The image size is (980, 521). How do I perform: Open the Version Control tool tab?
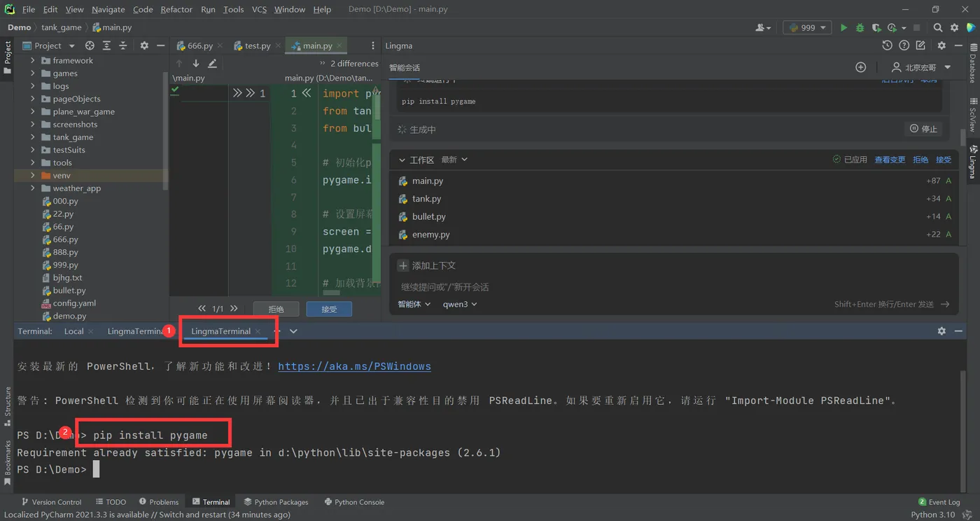(x=51, y=502)
